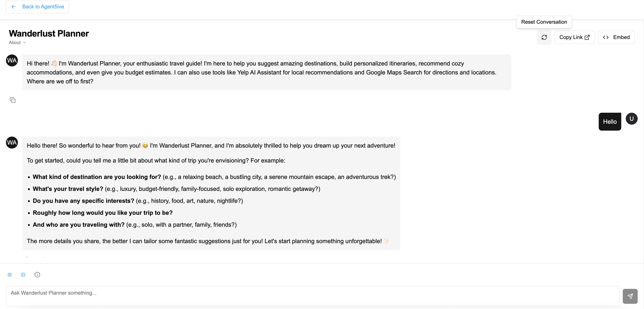
Task: Expand the About dropdown under the title
Action: click(17, 43)
